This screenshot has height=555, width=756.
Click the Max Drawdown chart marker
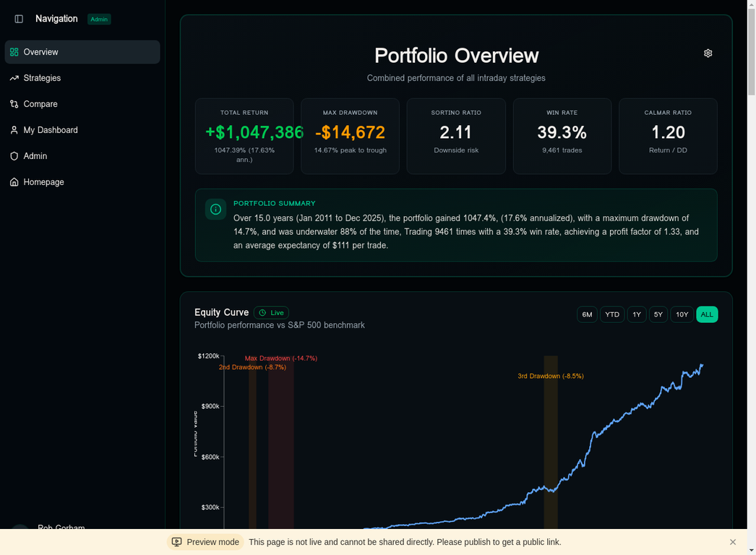click(280, 358)
